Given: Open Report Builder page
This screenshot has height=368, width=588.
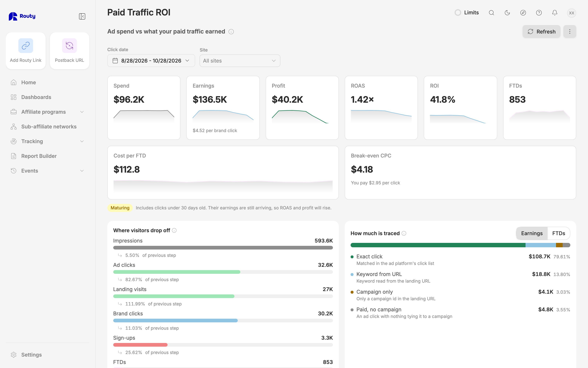Looking at the screenshot, I should tap(47, 156).
